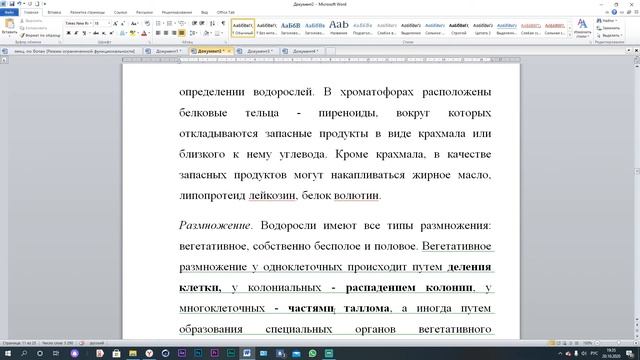Click the bullet list button

[158, 24]
